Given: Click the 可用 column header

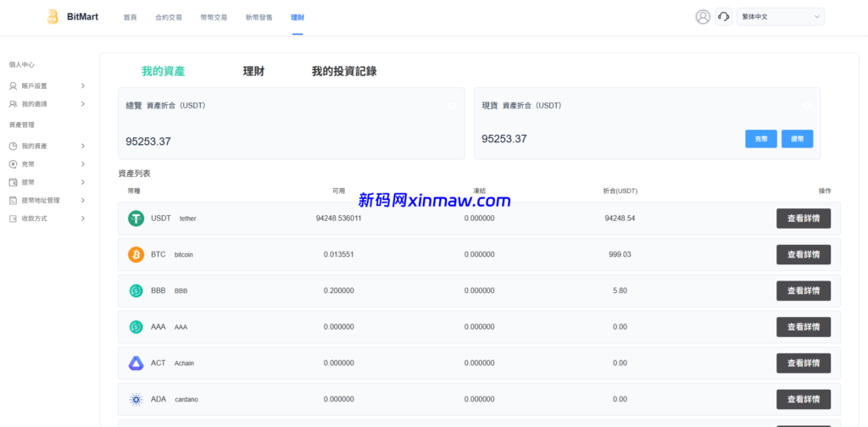Looking at the screenshot, I should point(338,191).
